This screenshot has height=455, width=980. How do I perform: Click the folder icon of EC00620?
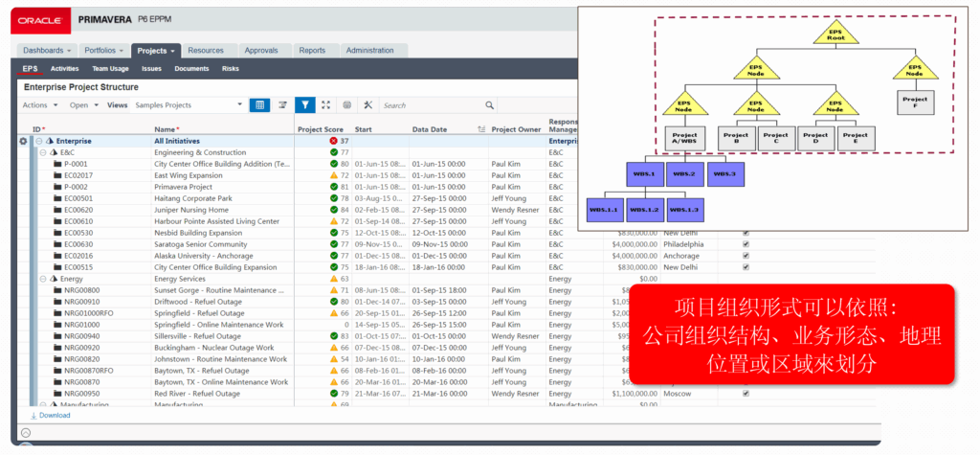57,211
